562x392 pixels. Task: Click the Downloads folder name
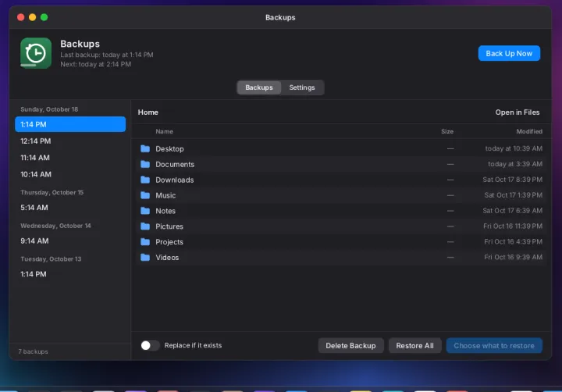[x=175, y=180]
